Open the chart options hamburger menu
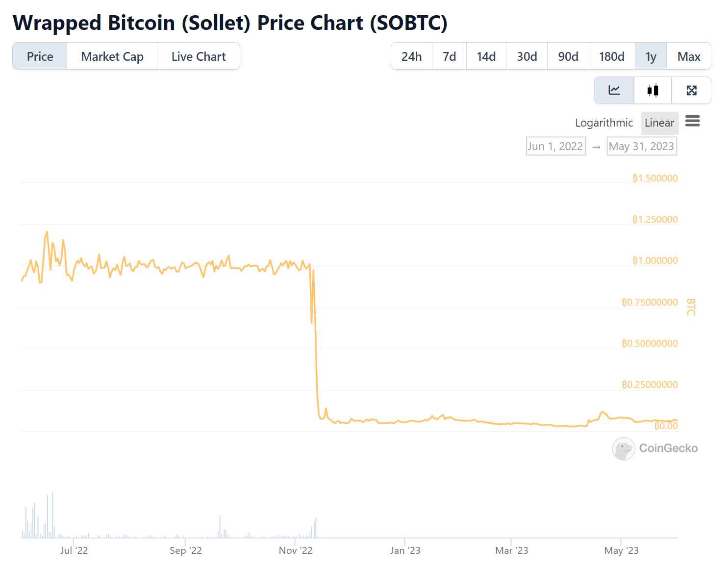Viewport: 728px width, 570px height. tap(693, 121)
